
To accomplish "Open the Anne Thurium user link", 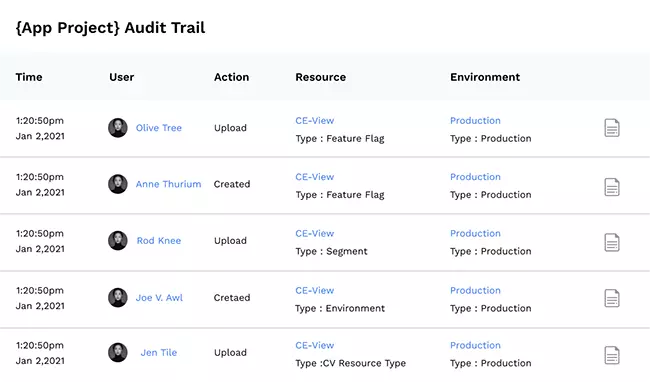I will 168,184.
